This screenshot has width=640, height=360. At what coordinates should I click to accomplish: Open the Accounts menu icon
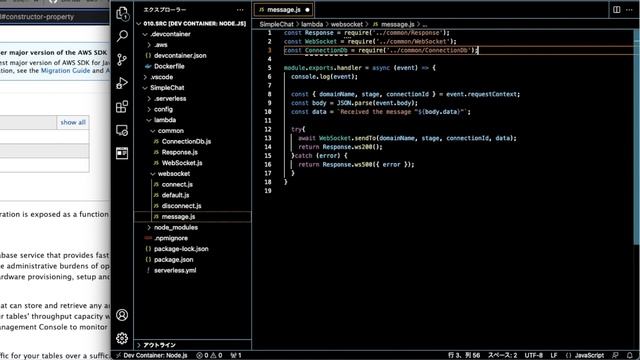point(122,315)
